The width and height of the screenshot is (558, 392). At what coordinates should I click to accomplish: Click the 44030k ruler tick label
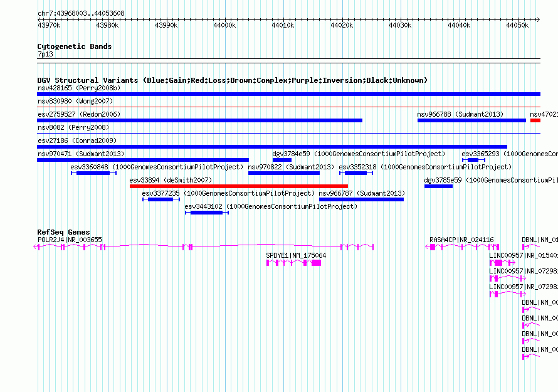pos(400,26)
